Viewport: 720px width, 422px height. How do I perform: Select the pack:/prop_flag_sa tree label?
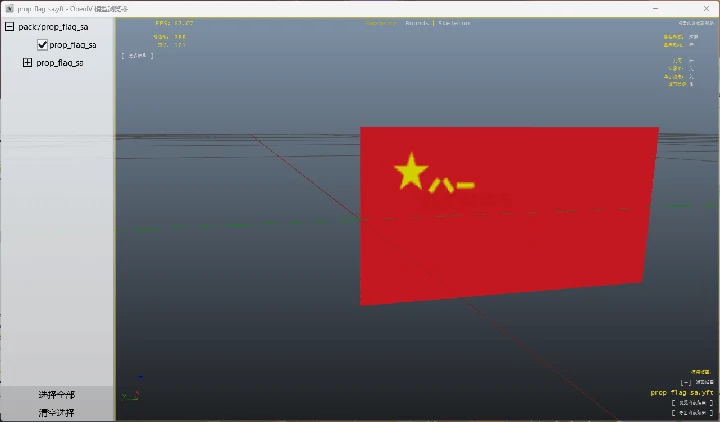point(53,27)
